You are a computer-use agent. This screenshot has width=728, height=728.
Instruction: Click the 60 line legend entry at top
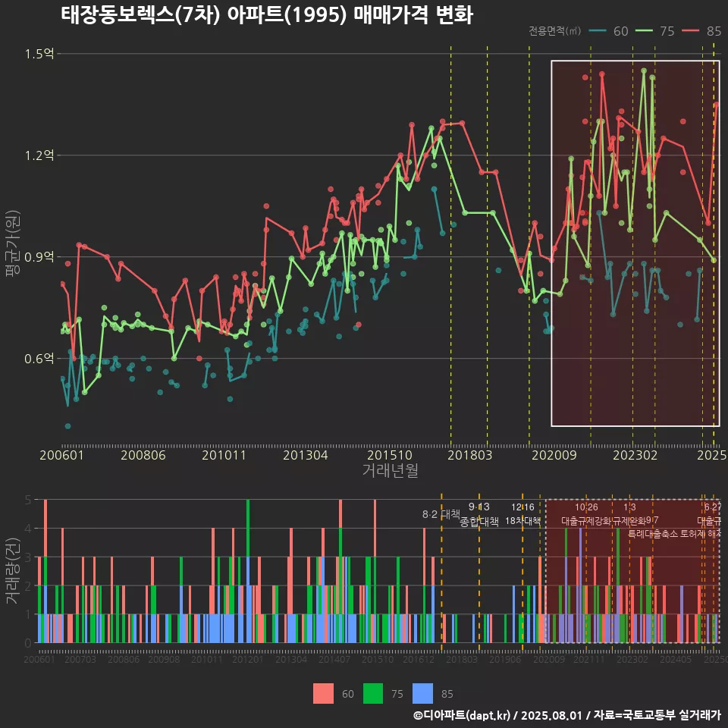click(609, 31)
